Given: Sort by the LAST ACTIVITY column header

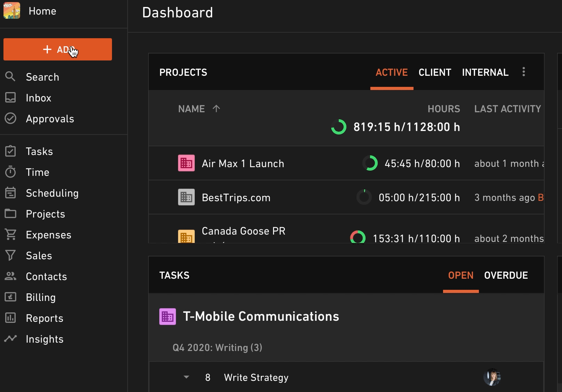Looking at the screenshot, I should tap(508, 109).
